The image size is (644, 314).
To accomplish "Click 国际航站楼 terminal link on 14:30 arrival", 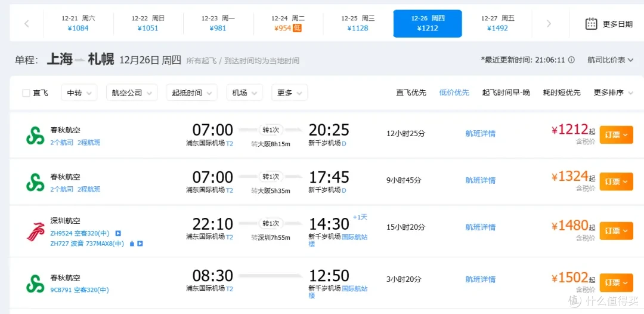I will [x=338, y=240].
